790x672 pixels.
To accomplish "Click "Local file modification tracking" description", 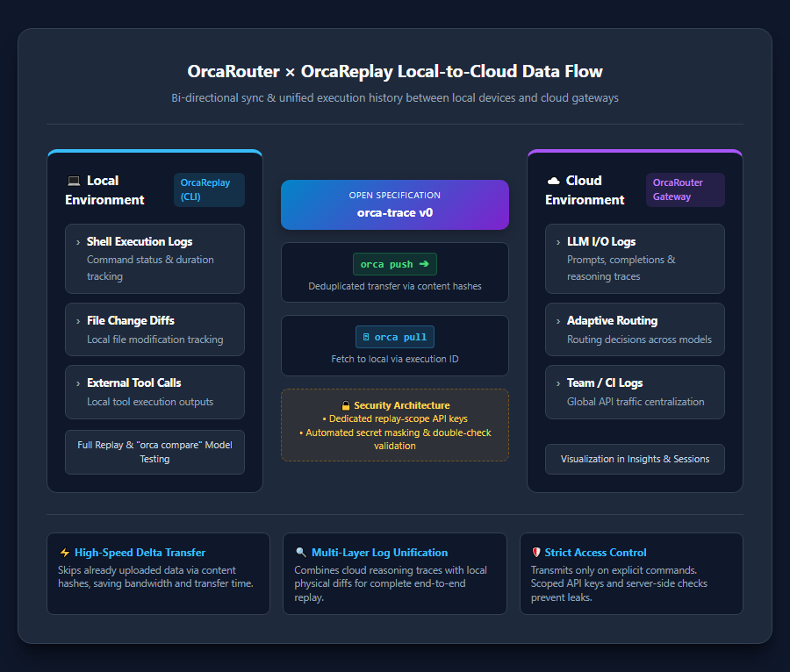I will [155, 340].
